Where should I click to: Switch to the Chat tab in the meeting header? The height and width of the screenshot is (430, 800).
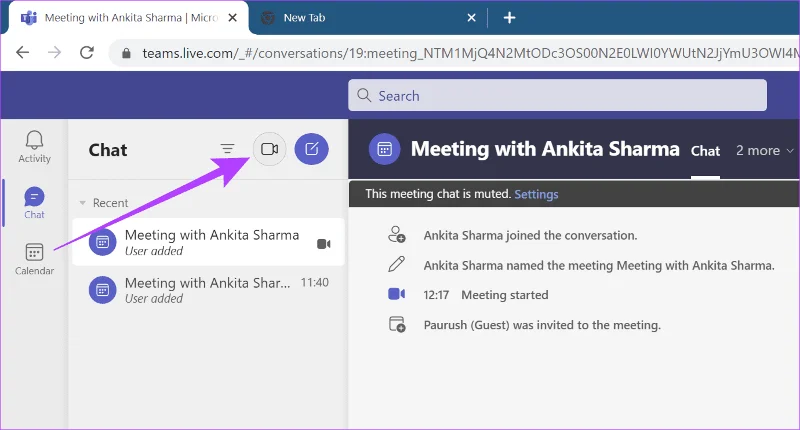point(705,151)
